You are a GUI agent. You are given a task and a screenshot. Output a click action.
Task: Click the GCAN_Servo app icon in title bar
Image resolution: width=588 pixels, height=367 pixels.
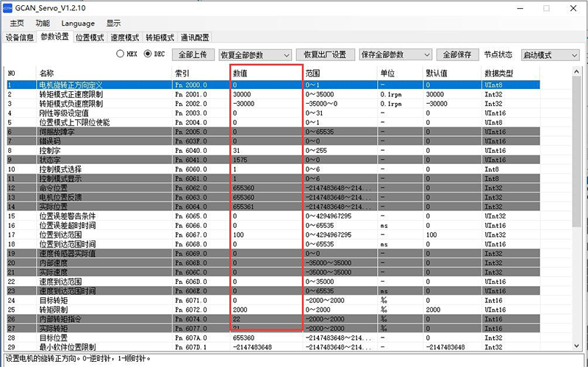[x=7, y=9]
